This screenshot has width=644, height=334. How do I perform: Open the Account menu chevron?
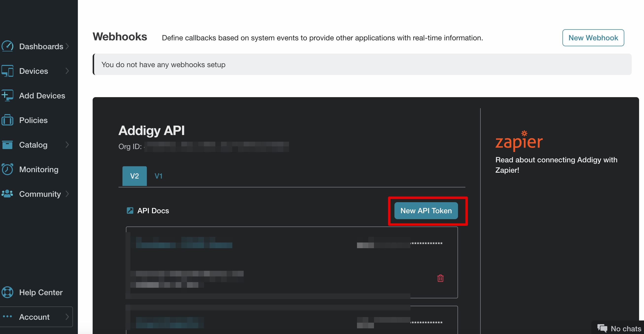pyautogui.click(x=67, y=317)
